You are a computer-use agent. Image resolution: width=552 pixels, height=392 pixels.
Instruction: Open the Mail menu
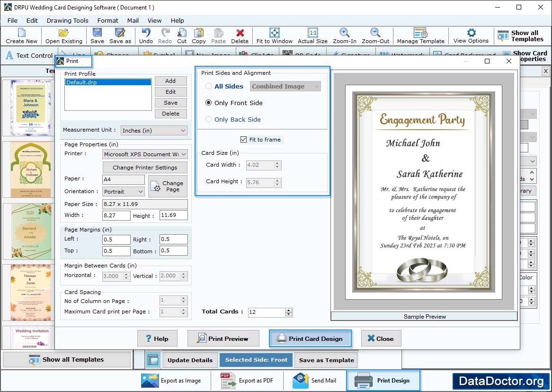(x=133, y=20)
